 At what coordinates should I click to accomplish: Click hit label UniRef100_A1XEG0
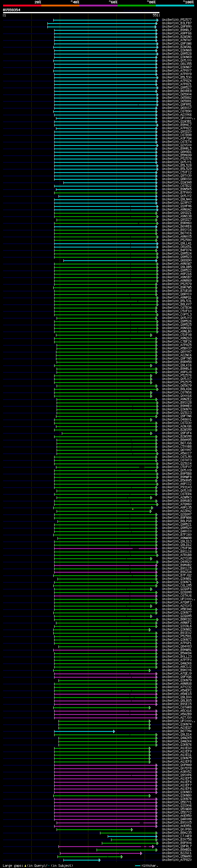tap(177, 748)
